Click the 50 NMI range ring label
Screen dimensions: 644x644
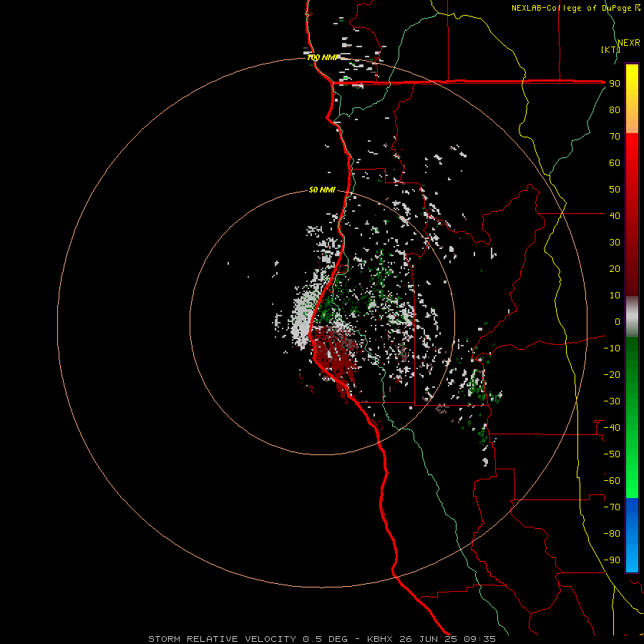[x=322, y=190]
